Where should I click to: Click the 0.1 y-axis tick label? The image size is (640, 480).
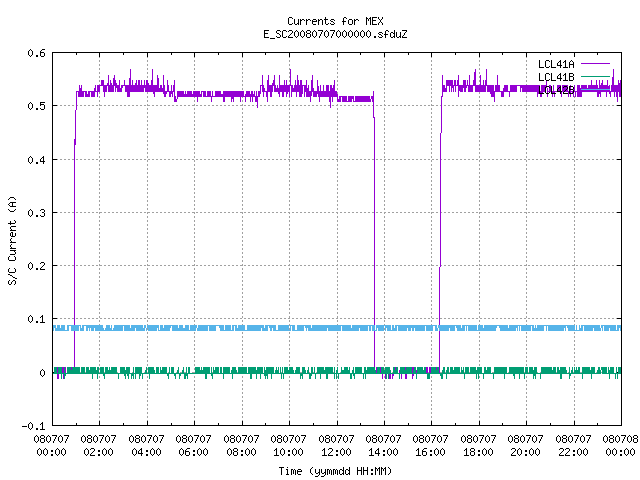click(36, 319)
